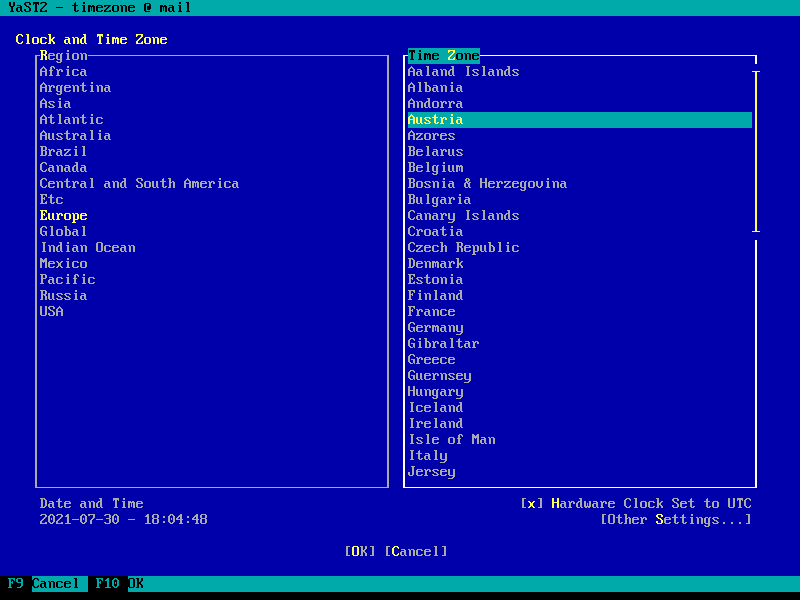The image size is (800, 600).
Task: Select Germany time zone
Action: 435,328
